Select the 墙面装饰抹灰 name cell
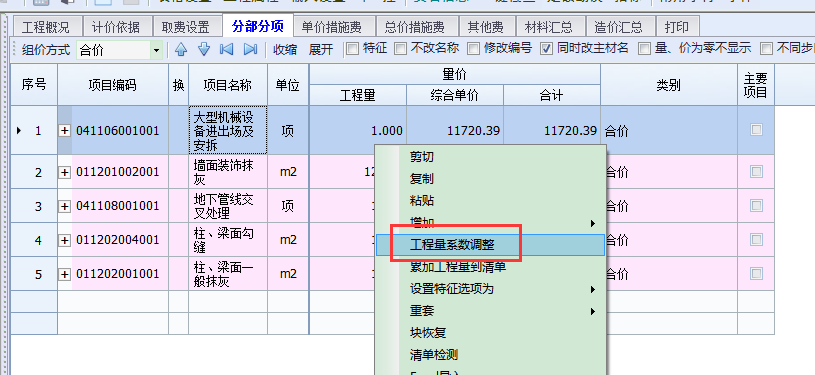Image resolution: width=815 pixels, height=375 pixels. coord(228,172)
